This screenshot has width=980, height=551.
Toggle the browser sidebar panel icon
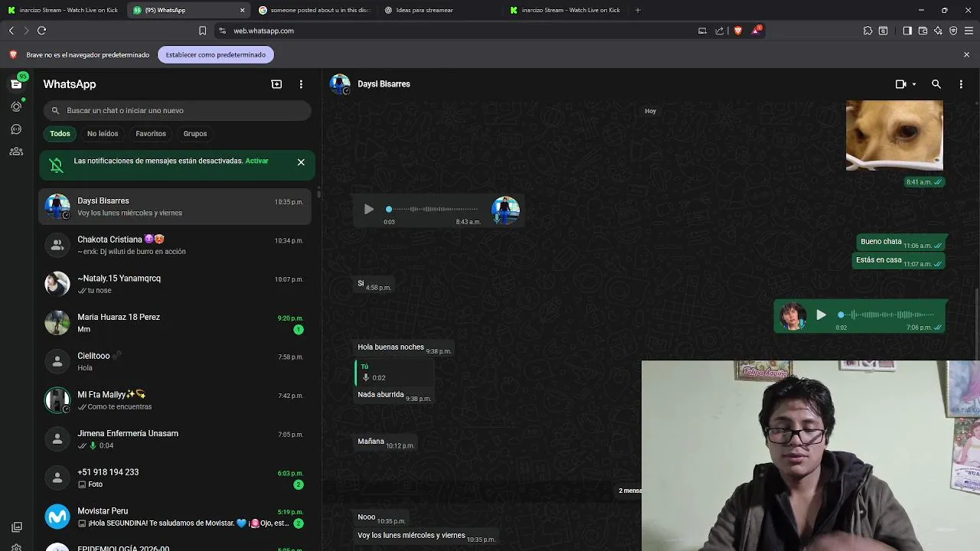[x=907, y=31]
